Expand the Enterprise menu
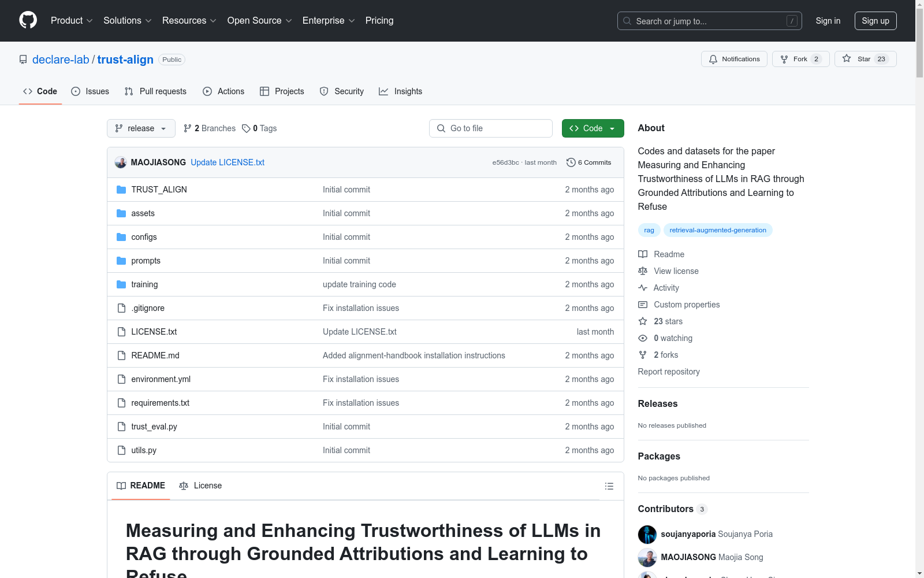 click(x=329, y=21)
